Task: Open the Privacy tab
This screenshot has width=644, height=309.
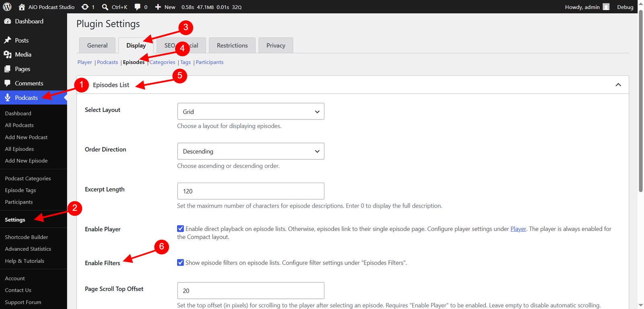Action: [x=276, y=45]
